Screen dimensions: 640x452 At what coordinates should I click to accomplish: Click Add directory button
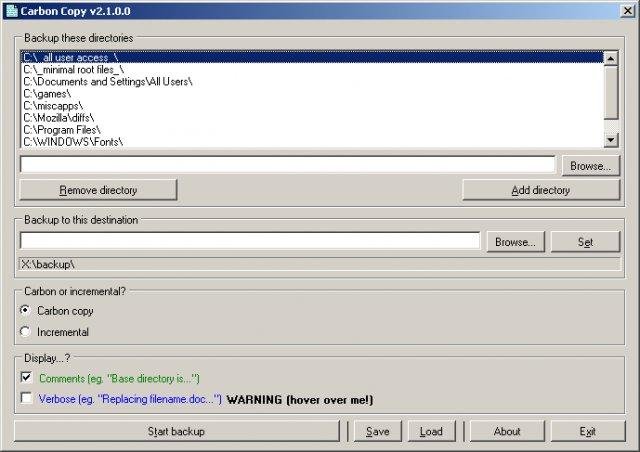pyautogui.click(x=540, y=190)
